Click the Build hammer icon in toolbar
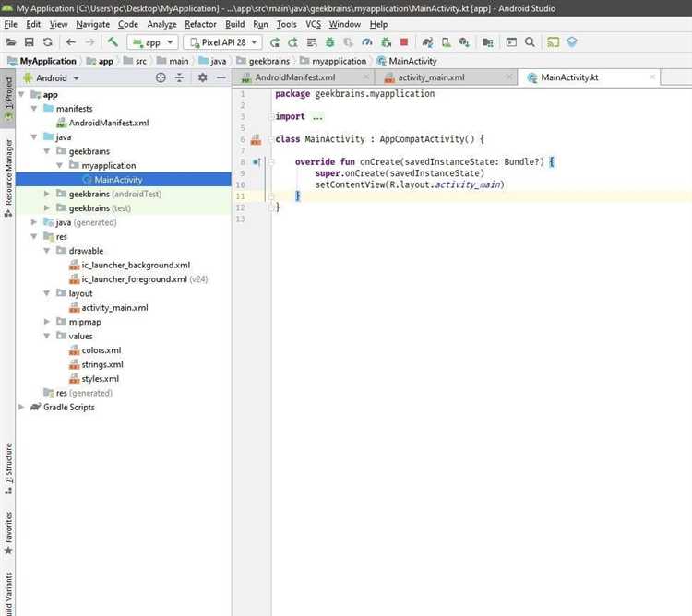692x616 pixels. pos(113,42)
